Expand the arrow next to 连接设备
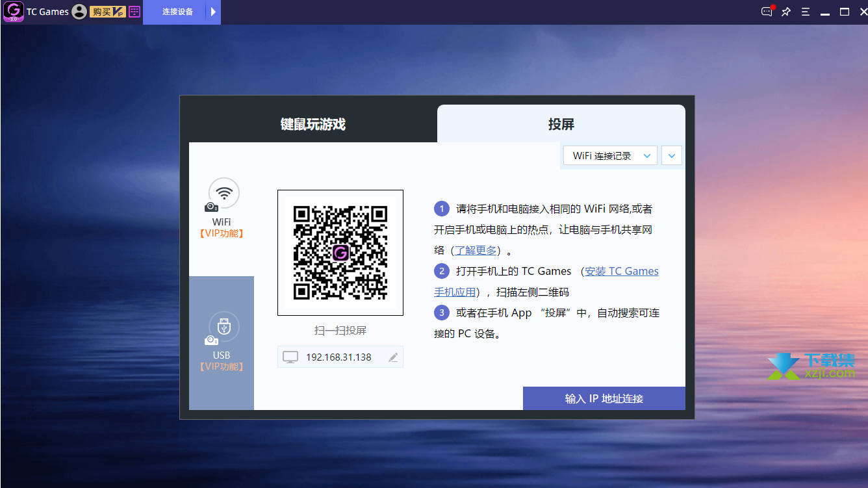The height and width of the screenshot is (488, 868). [213, 12]
